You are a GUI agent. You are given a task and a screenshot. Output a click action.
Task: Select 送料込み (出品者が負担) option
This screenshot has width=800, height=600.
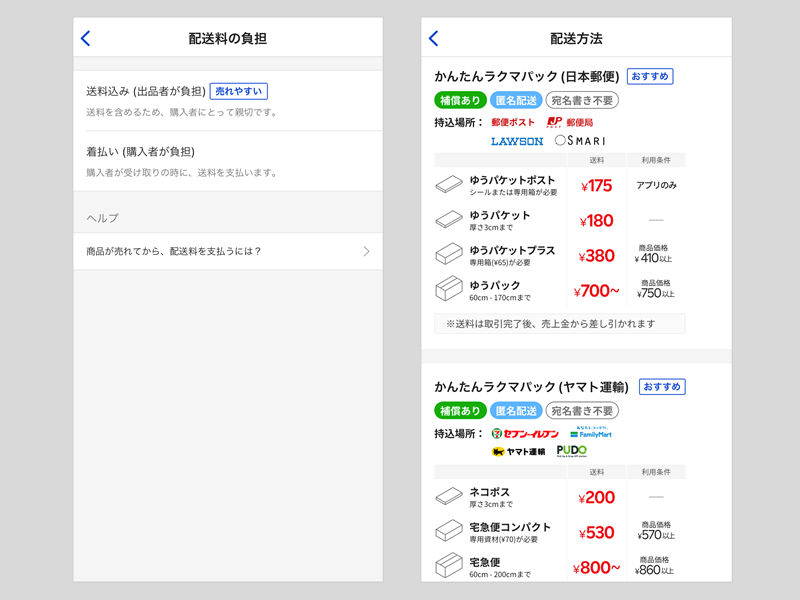tap(228, 101)
